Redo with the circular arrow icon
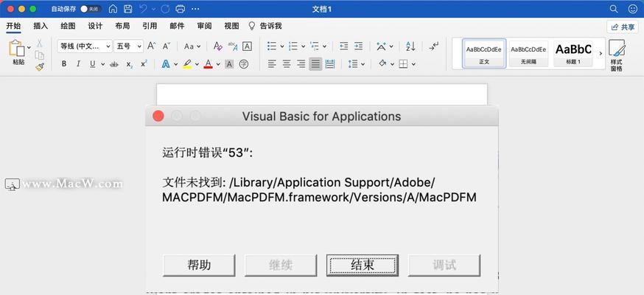 165,9
